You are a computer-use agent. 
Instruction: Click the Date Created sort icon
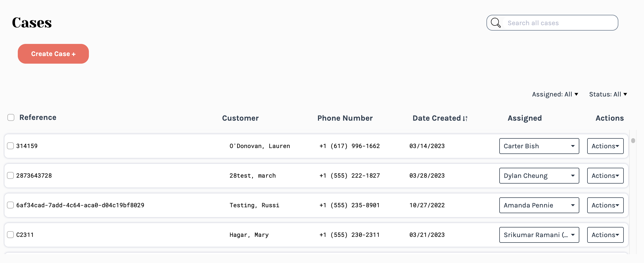click(x=465, y=118)
